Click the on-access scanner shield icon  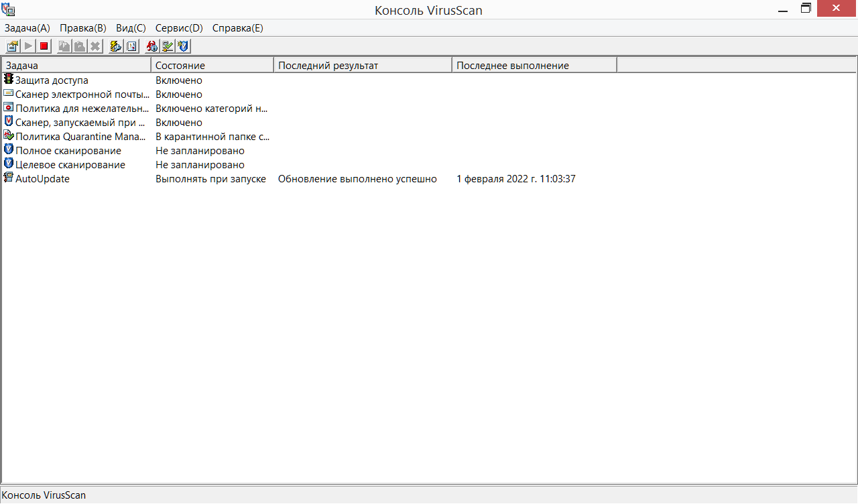coord(9,122)
